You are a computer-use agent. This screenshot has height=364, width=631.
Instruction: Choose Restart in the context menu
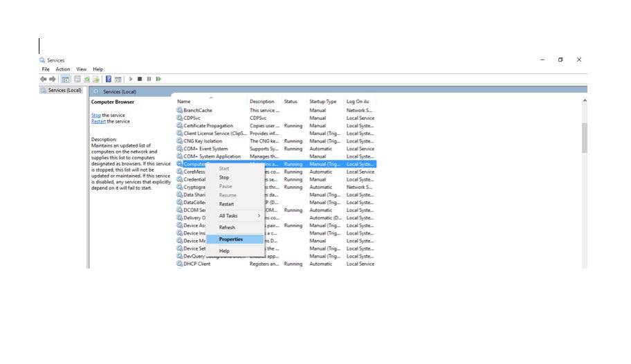[x=235, y=204]
